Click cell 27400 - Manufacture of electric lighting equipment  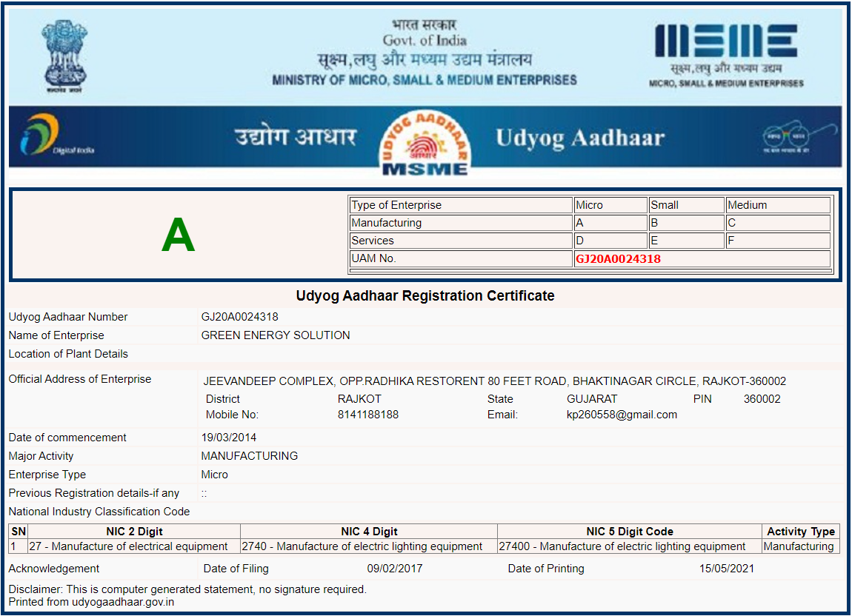(629, 546)
